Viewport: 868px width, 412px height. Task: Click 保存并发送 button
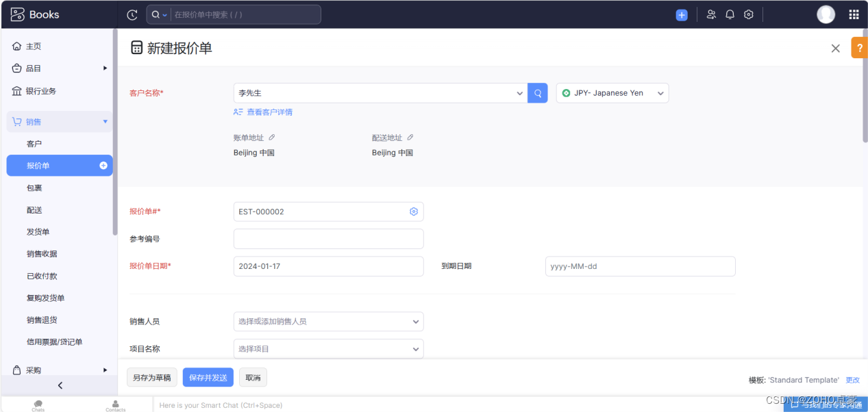208,378
